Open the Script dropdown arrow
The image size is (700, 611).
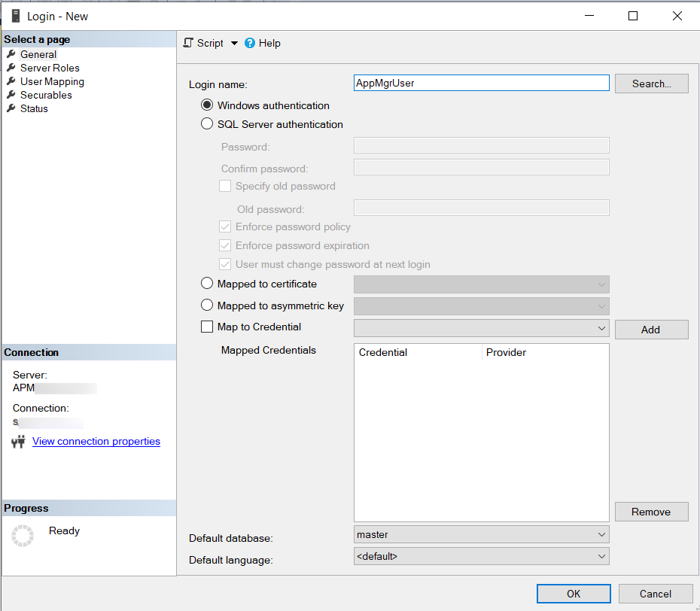point(234,44)
